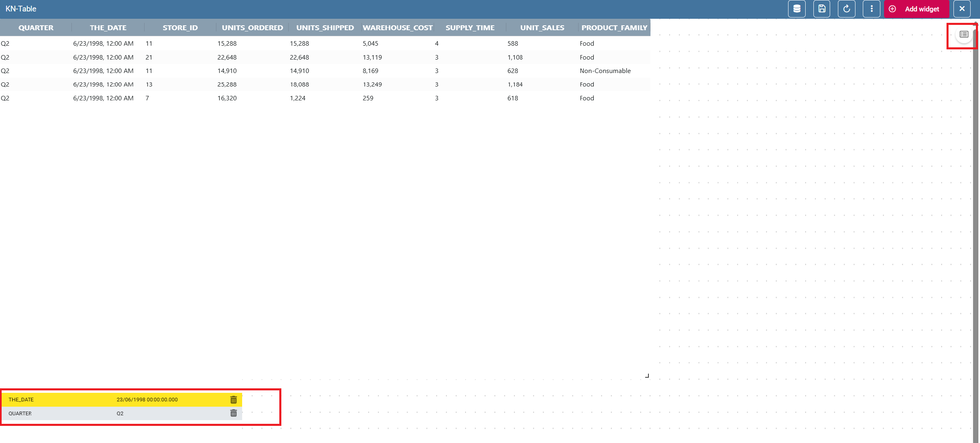Sort by the THE_DATE column header

click(x=108, y=28)
